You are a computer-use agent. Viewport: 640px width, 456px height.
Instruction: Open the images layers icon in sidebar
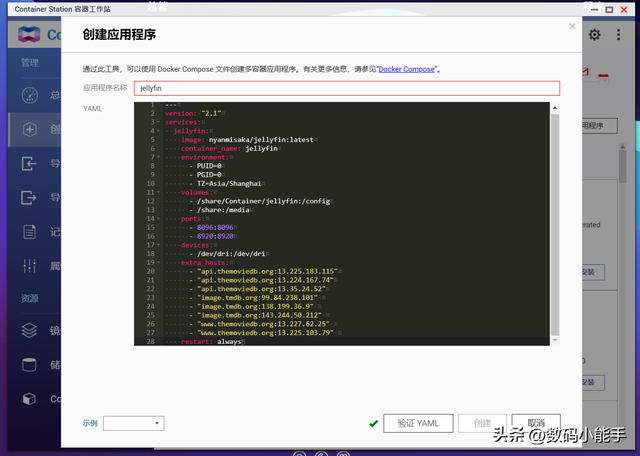pos(29,331)
